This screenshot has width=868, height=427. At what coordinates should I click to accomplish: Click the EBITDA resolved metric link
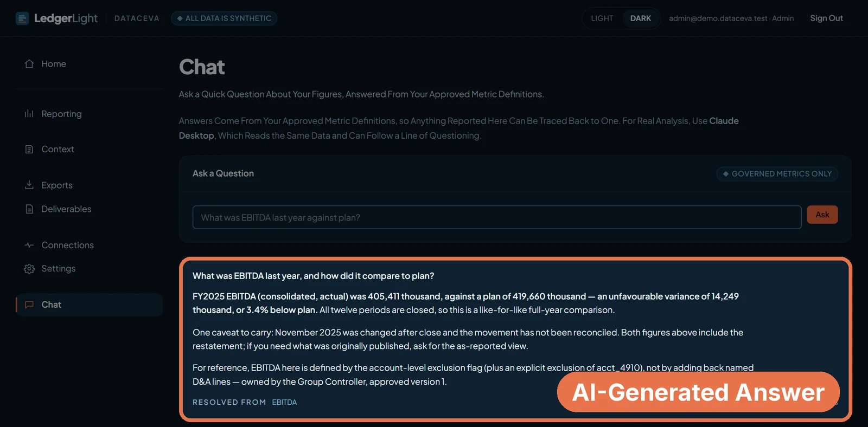(284, 402)
